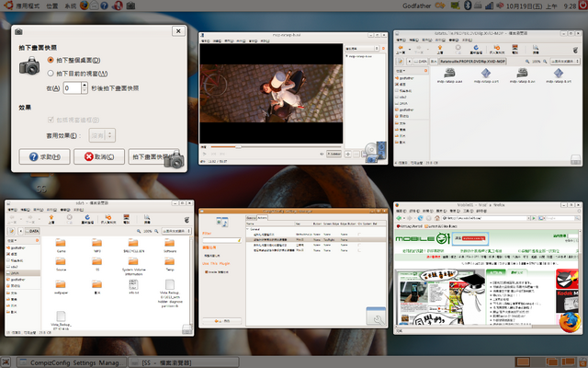
Task: Open the 應用程式 menu in the top panel
Action: coord(28,6)
